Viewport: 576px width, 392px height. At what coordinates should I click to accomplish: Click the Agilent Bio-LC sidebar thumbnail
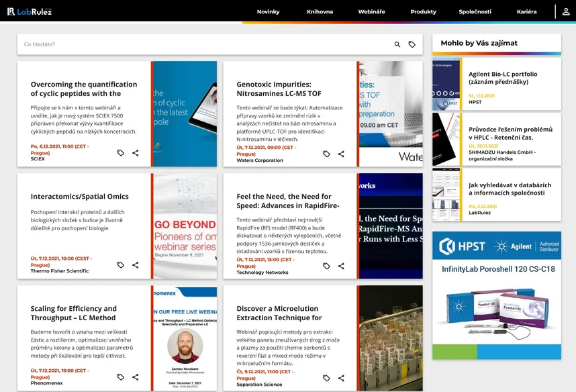(446, 84)
